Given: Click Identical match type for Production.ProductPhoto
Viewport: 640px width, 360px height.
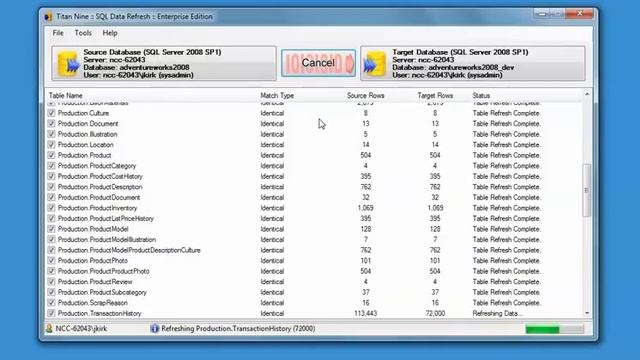Looking at the screenshot, I should 272,261.
